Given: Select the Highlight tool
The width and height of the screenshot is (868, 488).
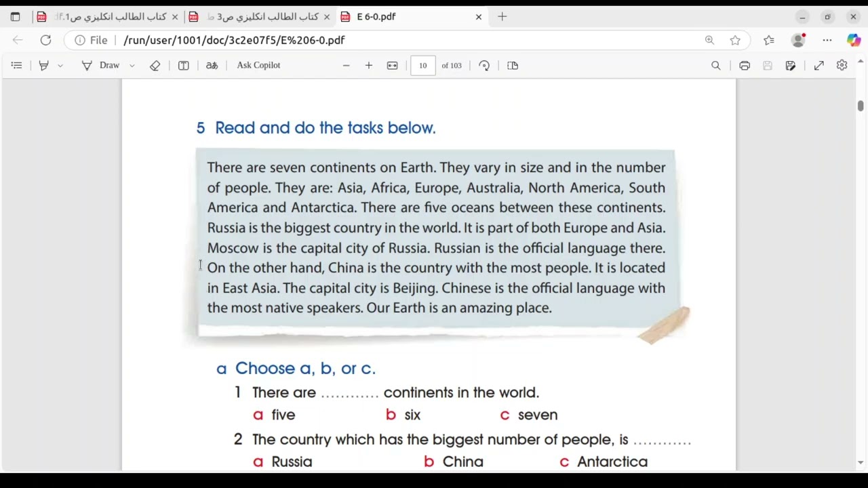Looking at the screenshot, I should pos(43,65).
